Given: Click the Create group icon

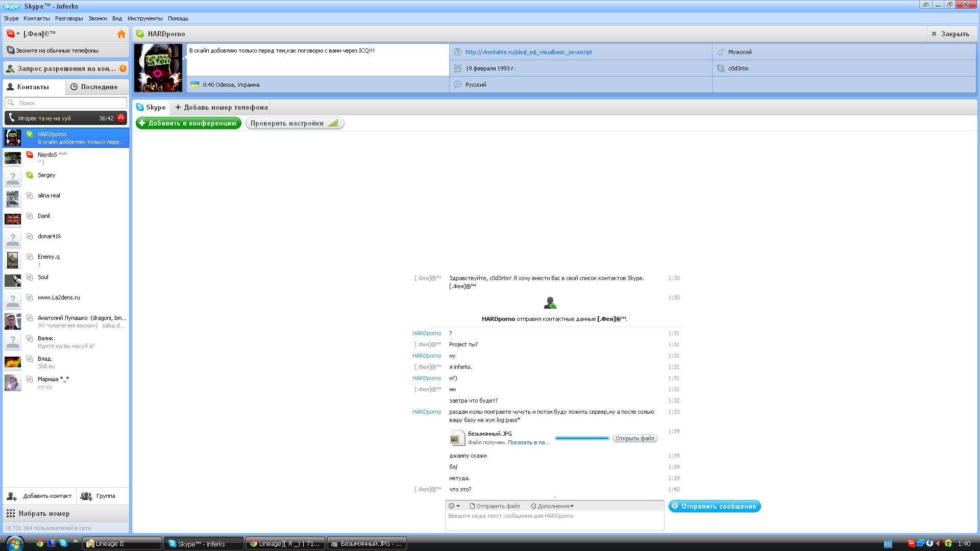Looking at the screenshot, I should pos(86,496).
